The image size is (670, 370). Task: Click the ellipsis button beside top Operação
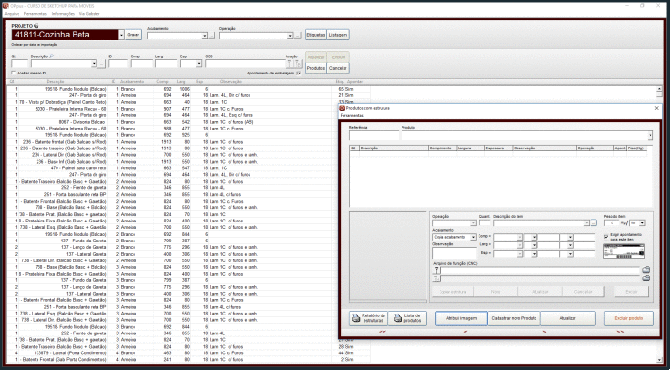pyautogui.click(x=297, y=36)
